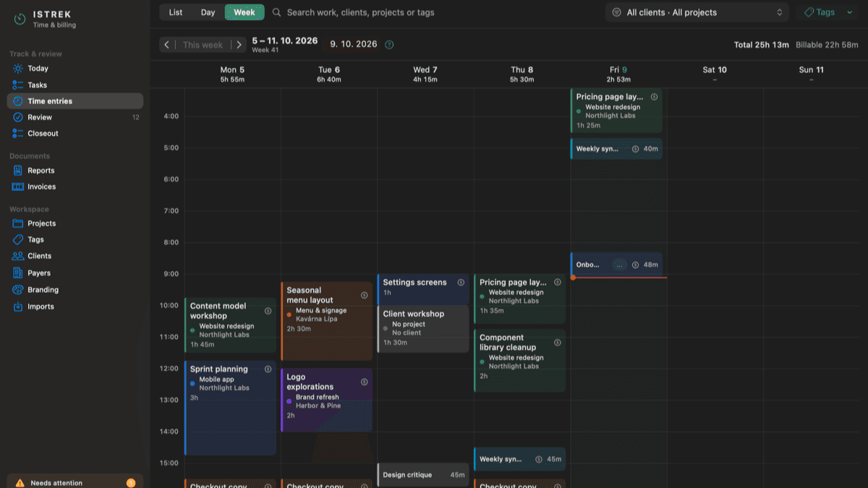868x488 pixels.
Task: Open the Tasks list icon in sidebar
Action: [x=18, y=85]
